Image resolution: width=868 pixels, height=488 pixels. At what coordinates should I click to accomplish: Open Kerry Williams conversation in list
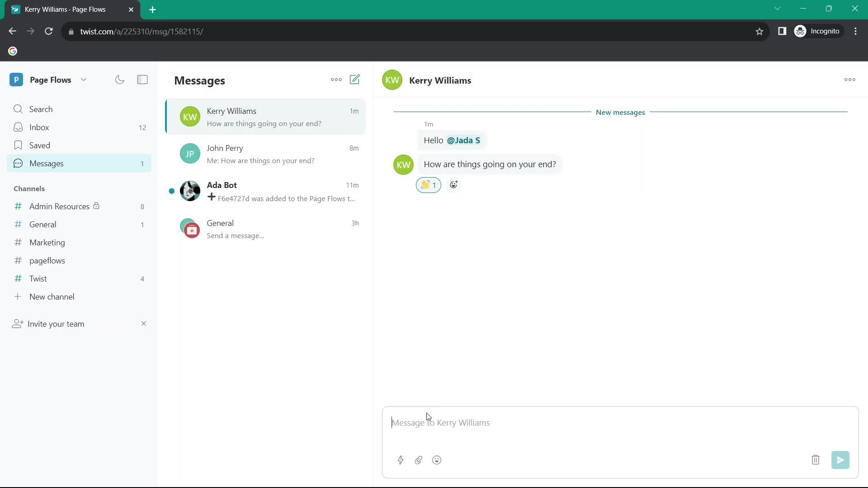coord(266,117)
